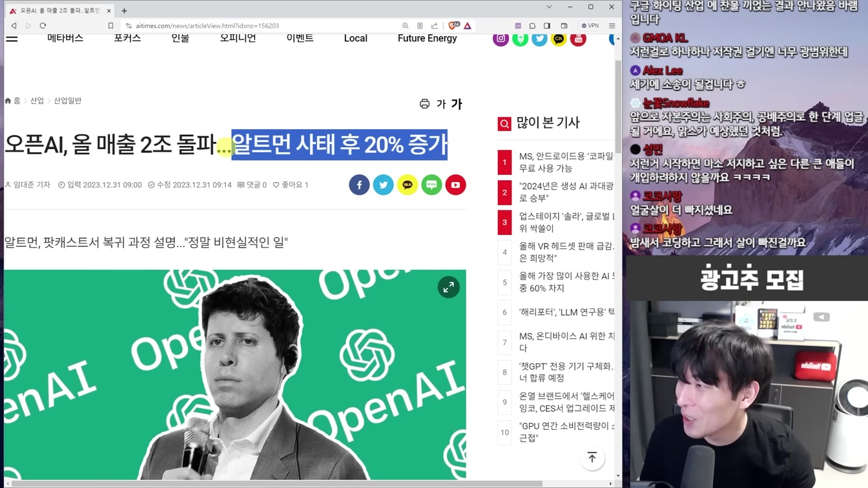The height and width of the screenshot is (488, 868).
Task: Open the zoom magnifier icon in address bar
Action: point(405,26)
